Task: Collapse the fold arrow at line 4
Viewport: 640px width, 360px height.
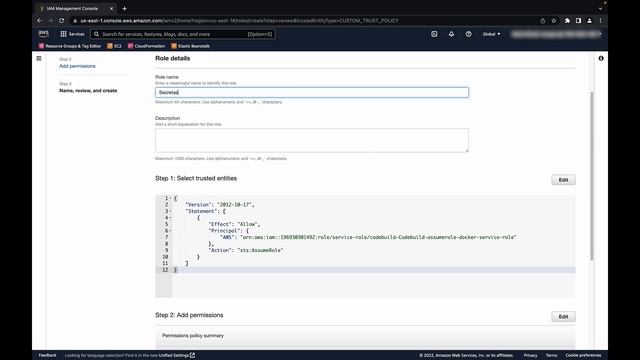Action: click(x=170, y=218)
